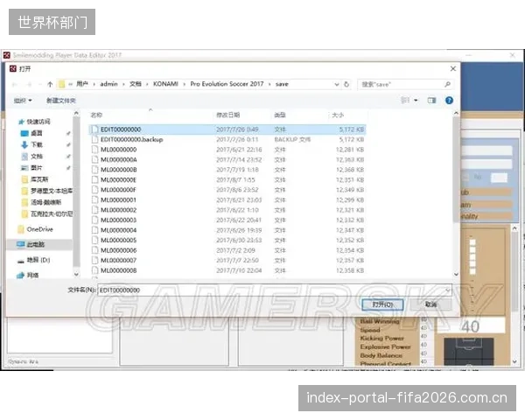Select local disk (D:) in sidebar
This screenshot has height=420, width=525.
click(34, 260)
